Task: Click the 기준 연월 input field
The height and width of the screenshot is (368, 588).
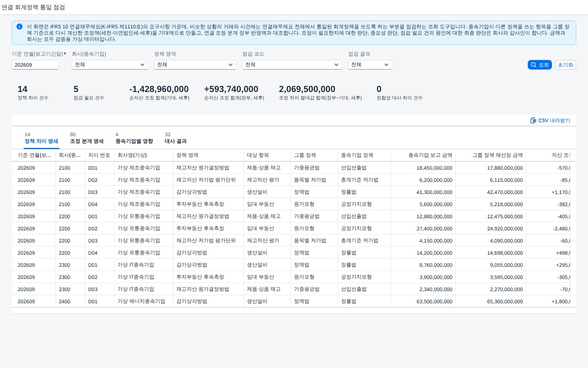Action: tap(35, 65)
